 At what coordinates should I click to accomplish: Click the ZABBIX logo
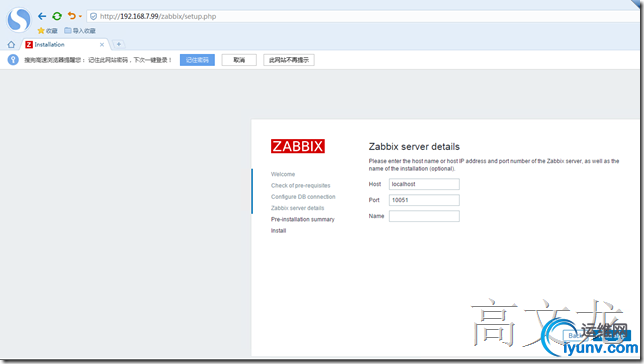(298, 146)
